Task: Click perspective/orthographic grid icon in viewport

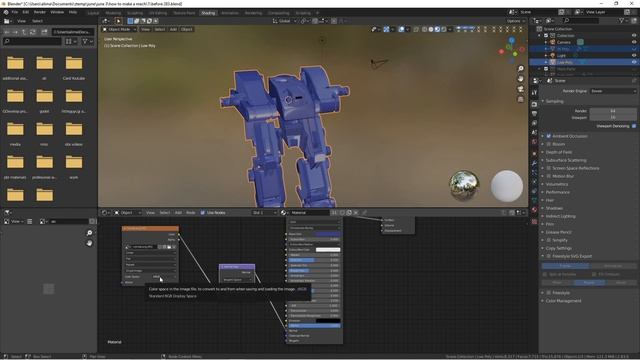Action: click(x=520, y=99)
